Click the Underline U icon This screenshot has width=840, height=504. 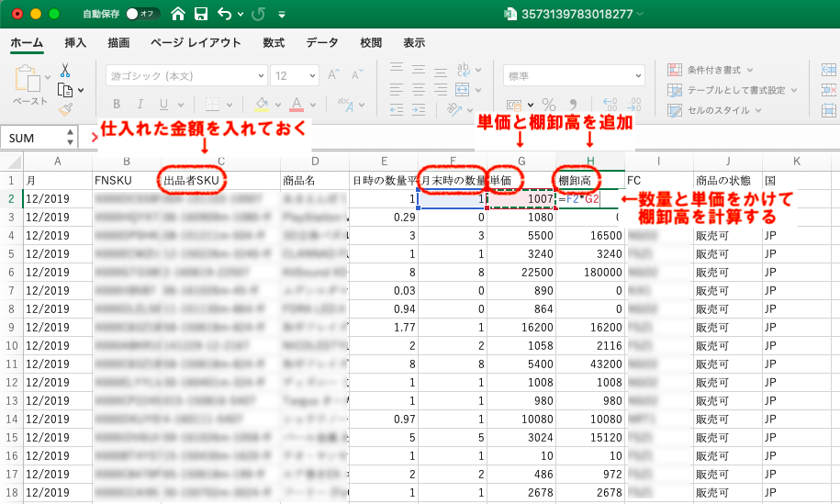163,104
